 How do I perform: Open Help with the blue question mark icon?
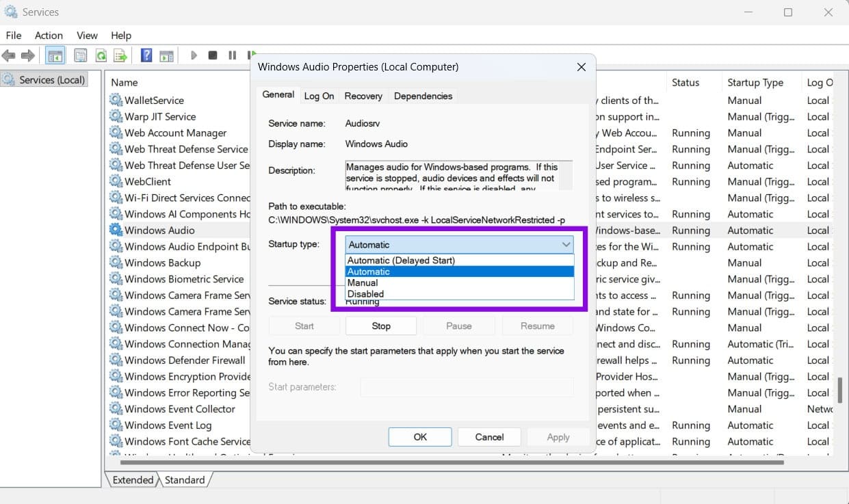[146, 55]
